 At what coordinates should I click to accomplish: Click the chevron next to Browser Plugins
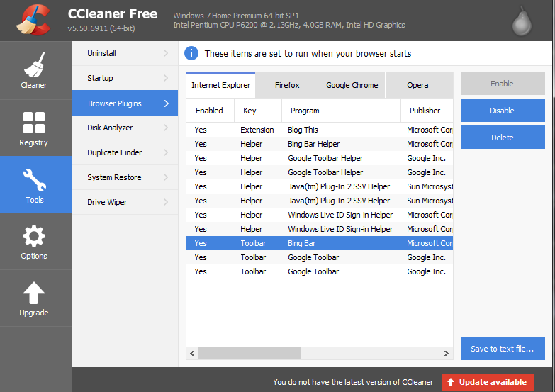coord(167,103)
